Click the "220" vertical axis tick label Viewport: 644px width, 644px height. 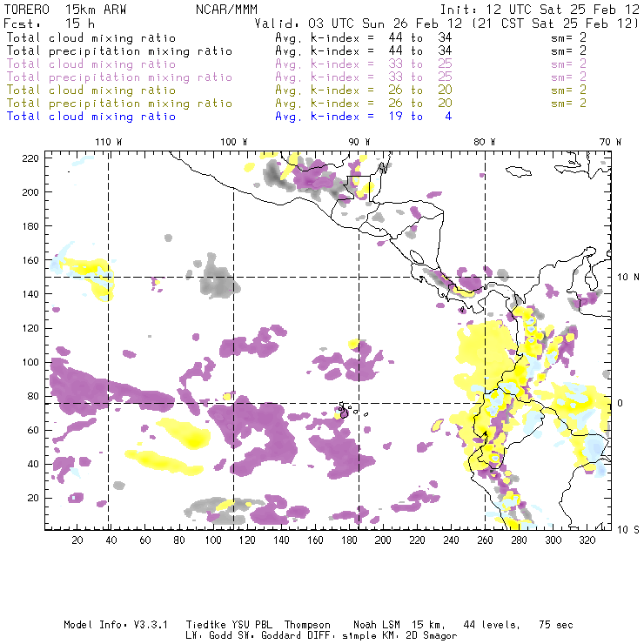pos(30,158)
